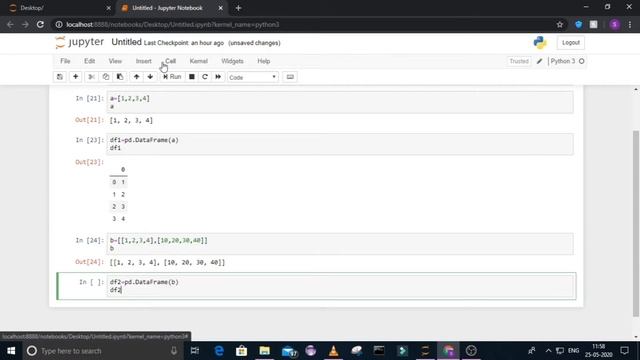The height and width of the screenshot is (360, 640).
Task: Open the Insert menu
Action: pos(143,61)
